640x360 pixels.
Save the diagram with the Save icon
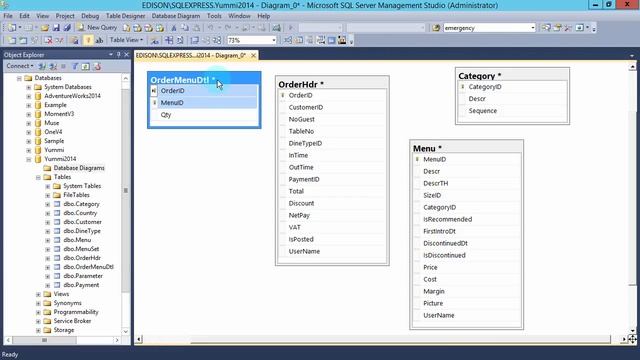56,28
